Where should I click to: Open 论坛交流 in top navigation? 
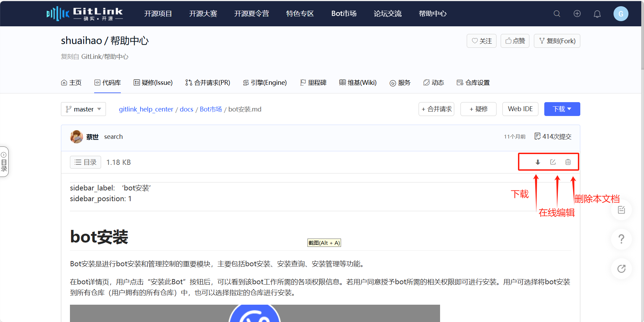(388, 14)
